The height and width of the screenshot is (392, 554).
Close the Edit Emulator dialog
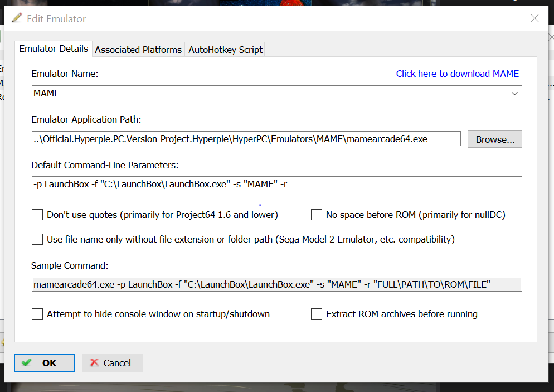tap(534, 18)
